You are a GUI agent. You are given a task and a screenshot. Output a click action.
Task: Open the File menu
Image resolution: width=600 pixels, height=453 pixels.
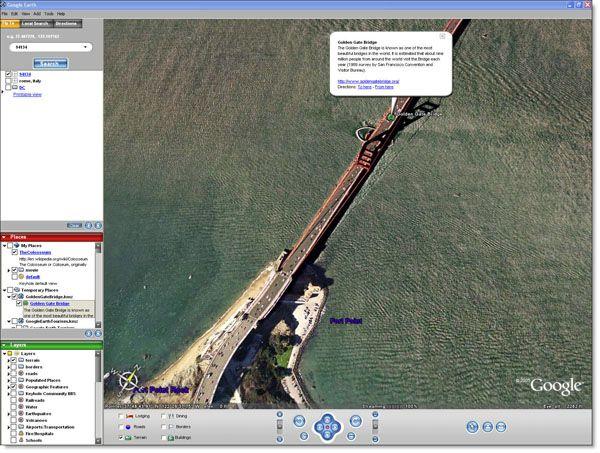(x=5, y=13)
